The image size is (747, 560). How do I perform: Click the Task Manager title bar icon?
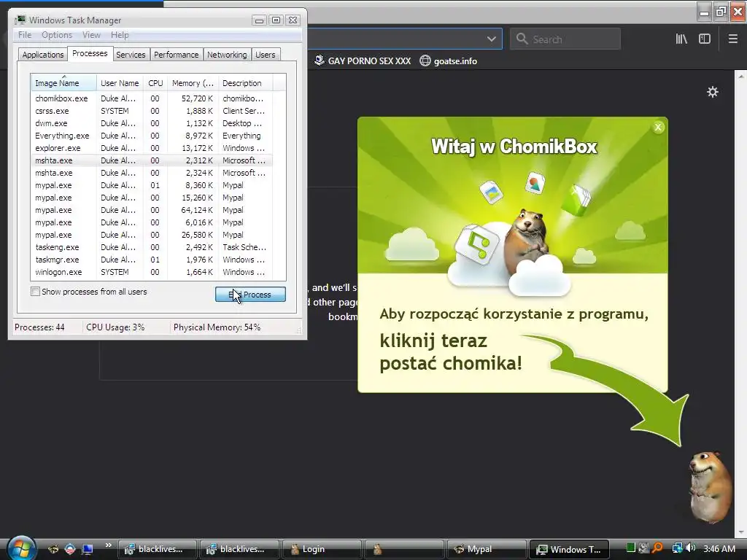coord(20,20)
